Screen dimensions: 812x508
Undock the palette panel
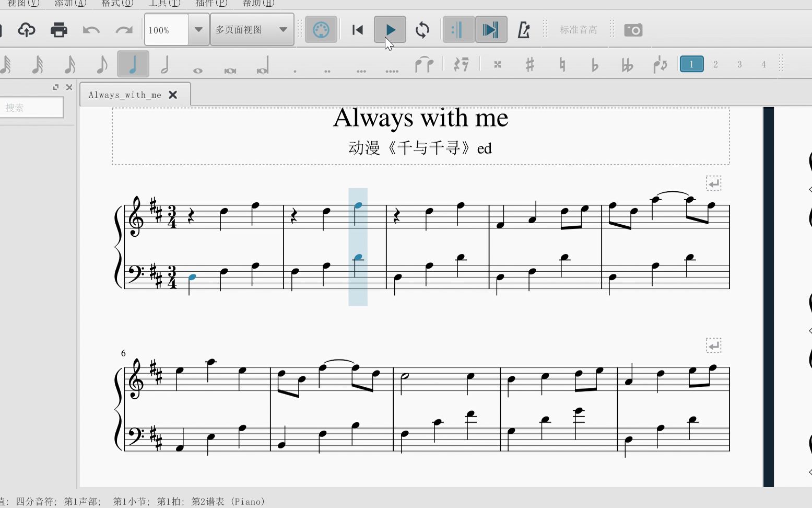click(55, 87)
